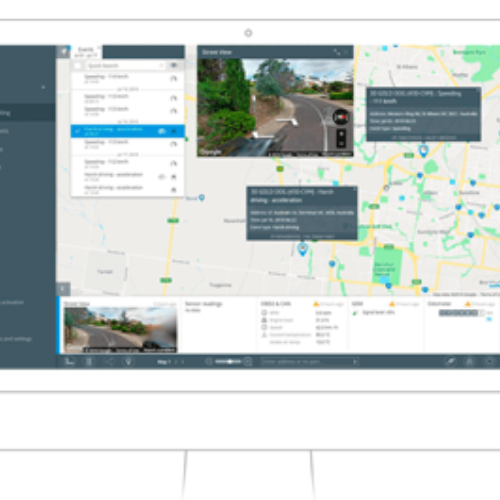Adjust the map zoom slider handle
Image resolution: width=500 pixels, height=500 pixels.
230,361
